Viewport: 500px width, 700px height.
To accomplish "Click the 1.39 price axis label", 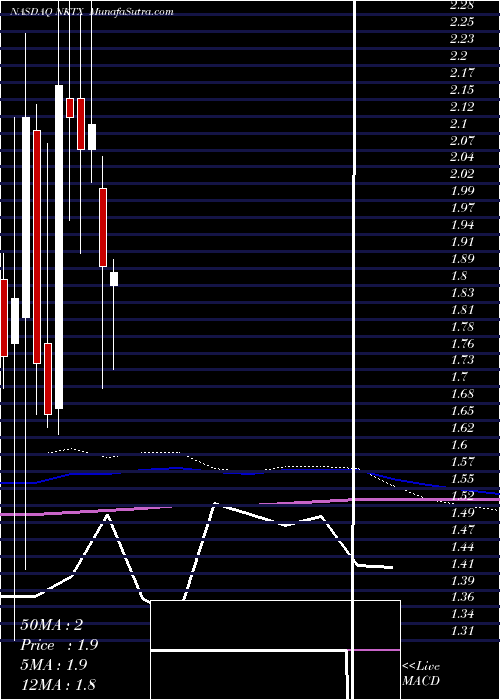I will pyautogui.click(x=462, y=580).
